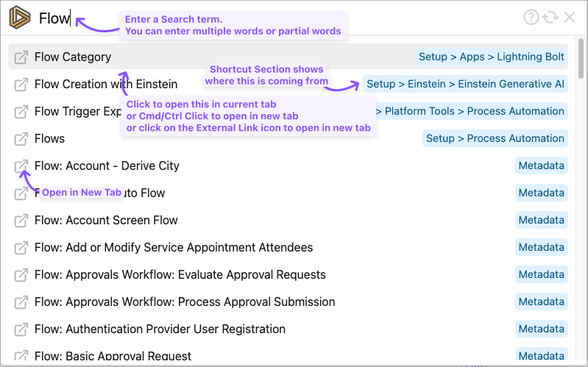Open Flow: Add or Modify Service Appointment Attendees

click(x=174, y=248)
